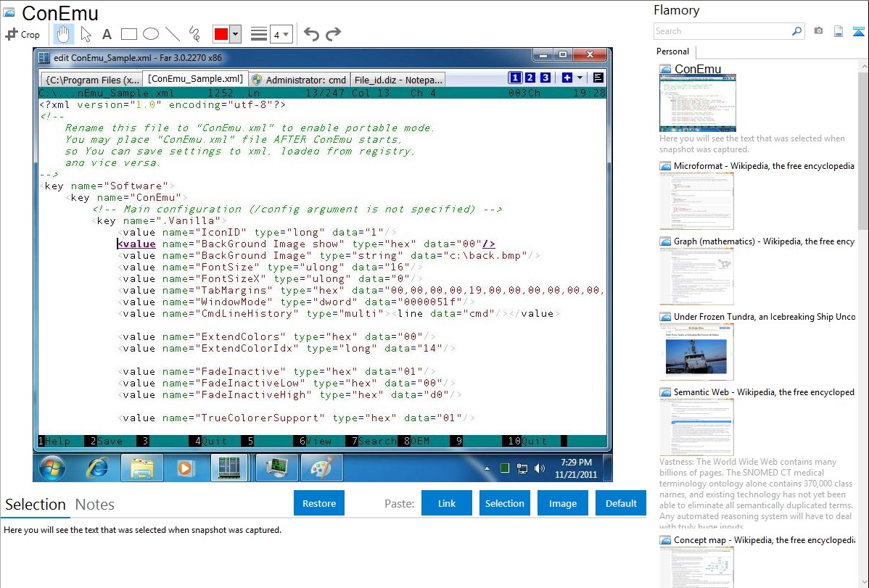Redo the last annotation
The image size is (869, 588).
[333, 34]
